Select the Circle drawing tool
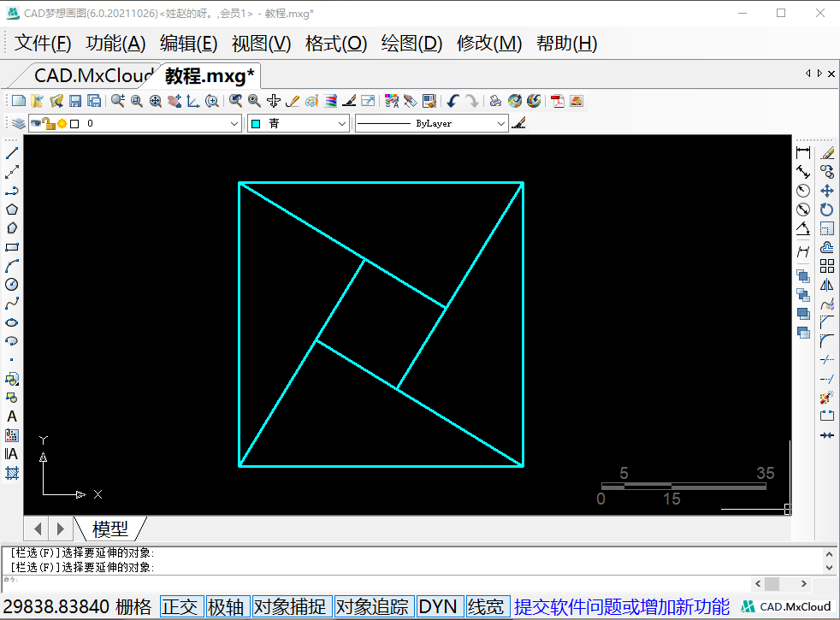Image resolution: width=840 pixels, height=620 pixels. [x=12, y=285]
